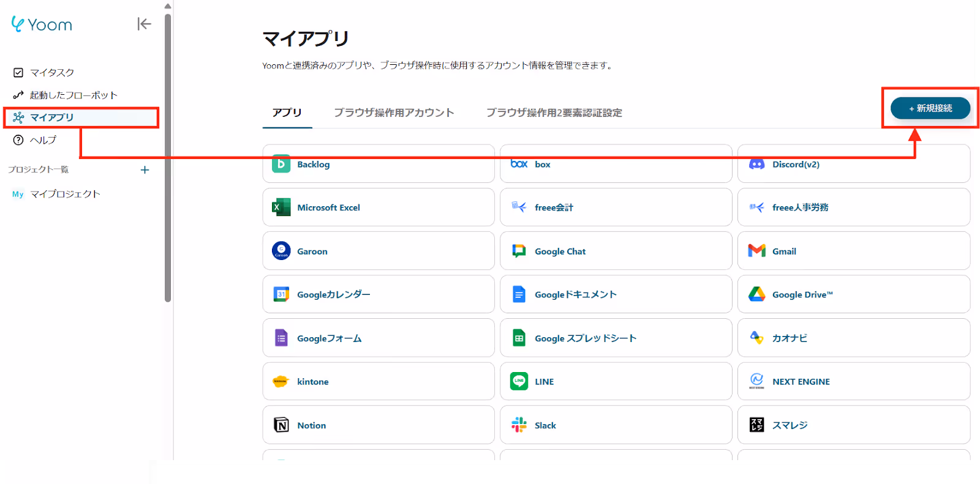Click the Gmail icon
The image size is (980, 484).
(756, 251)
